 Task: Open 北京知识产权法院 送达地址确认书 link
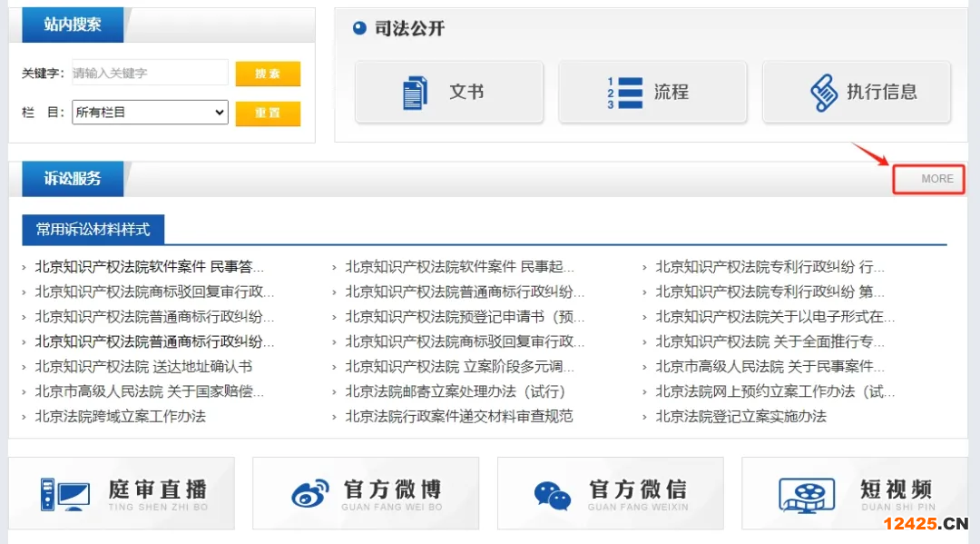pyautogui.click(x=143, y=367)
